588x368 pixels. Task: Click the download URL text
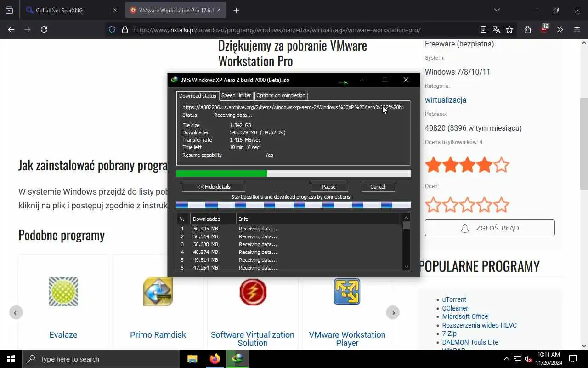pyautogui.click(x=293, y=107)
